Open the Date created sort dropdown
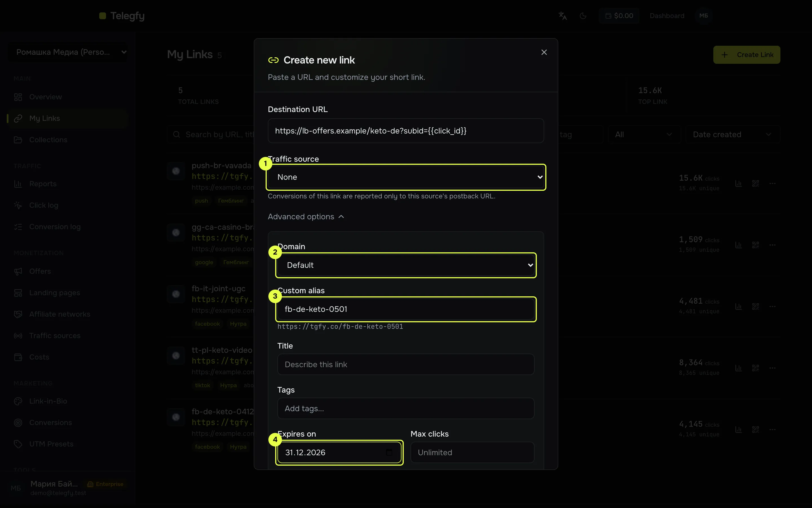Image resolution: width=812 pixels, height=508 pixels. [732, 134]
